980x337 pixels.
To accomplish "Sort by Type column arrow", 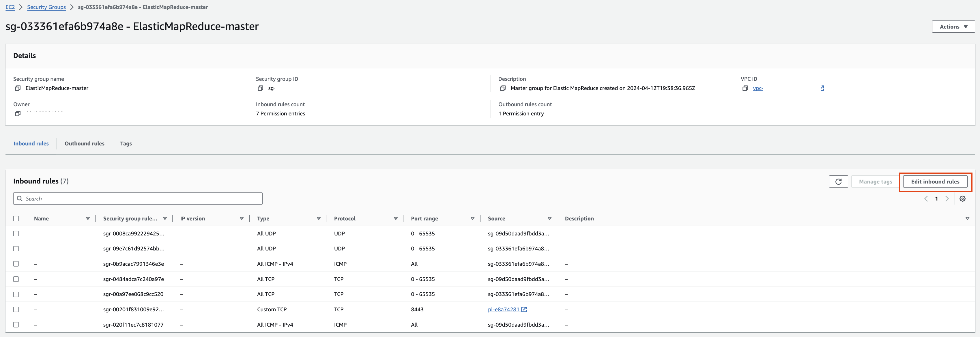I will pyautogui.click(x=319, y=218).
